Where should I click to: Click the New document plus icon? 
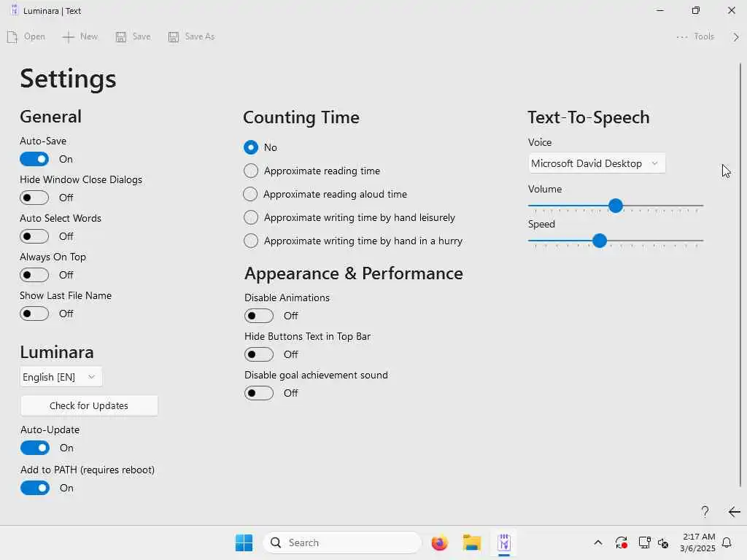[68, 36]
